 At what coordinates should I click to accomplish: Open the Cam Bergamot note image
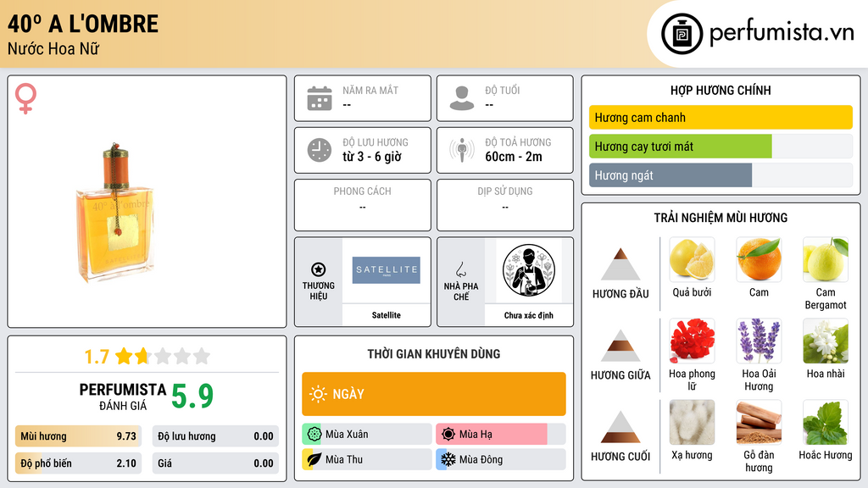pyautogui.click(x=826, y=259)
